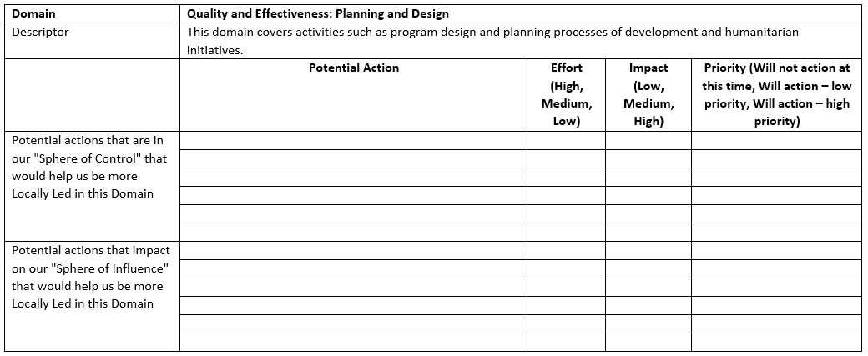Select the "Priority" column header cell
Screen dimensions: 868x356
[x=775, y=94]
